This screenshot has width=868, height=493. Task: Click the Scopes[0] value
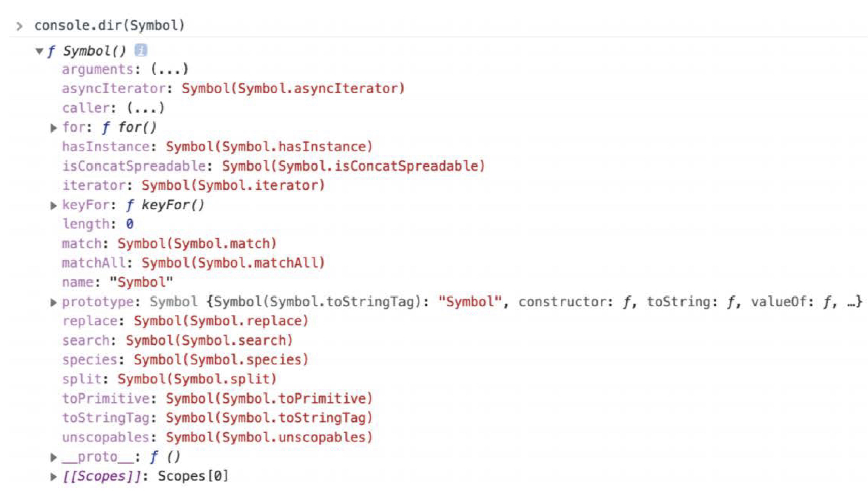pos(193,476)
